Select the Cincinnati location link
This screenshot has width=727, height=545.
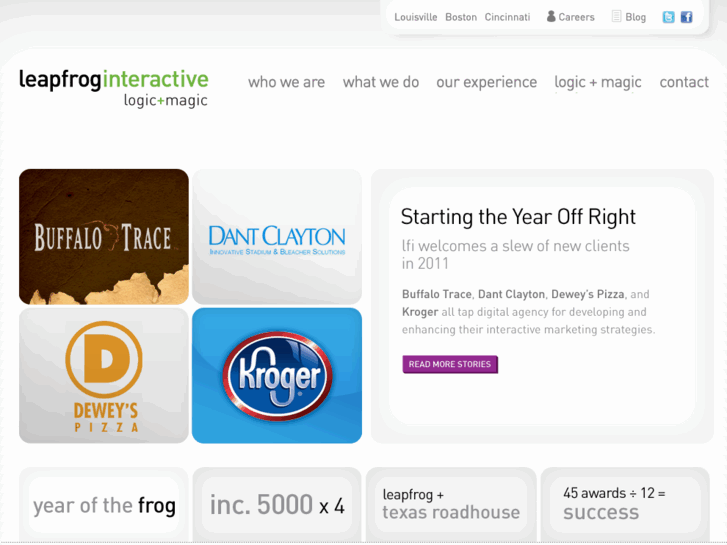pyautogui.click(x=507, y=17)
